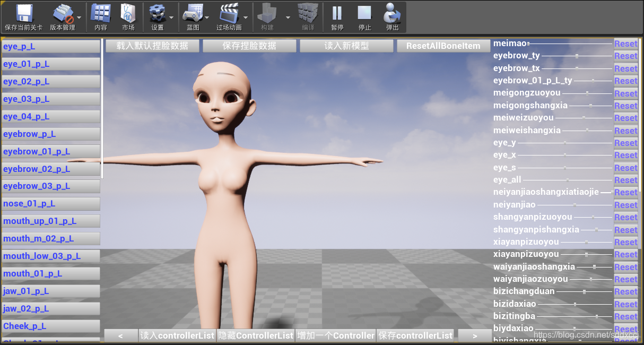Viewport: 644px width, 345px height.
Task: Click the 隐藏ControllerList button
Action: (x=256, y=335)
